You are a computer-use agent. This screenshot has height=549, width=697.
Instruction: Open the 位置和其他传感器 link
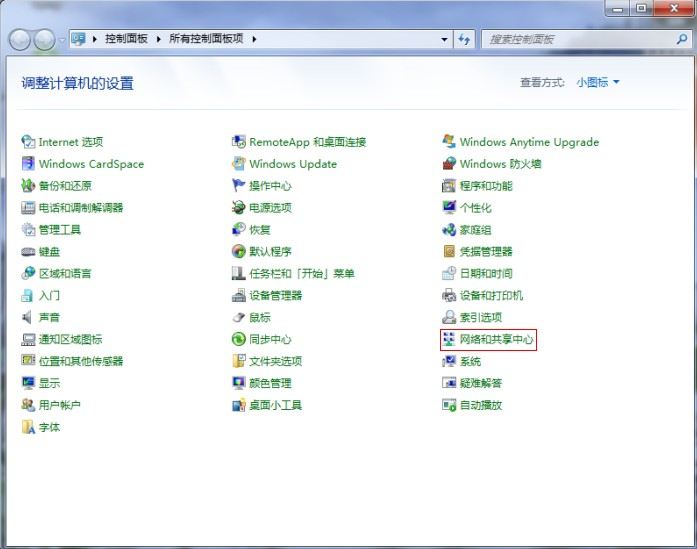81,361
